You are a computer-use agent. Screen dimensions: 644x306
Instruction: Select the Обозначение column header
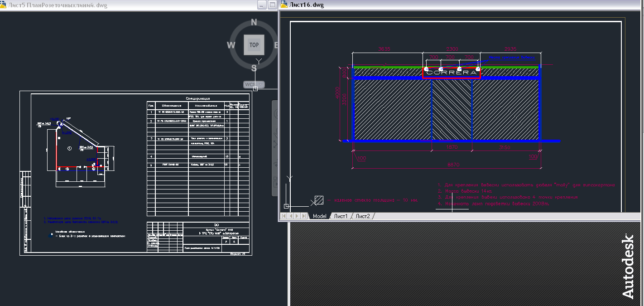[172, 105]
